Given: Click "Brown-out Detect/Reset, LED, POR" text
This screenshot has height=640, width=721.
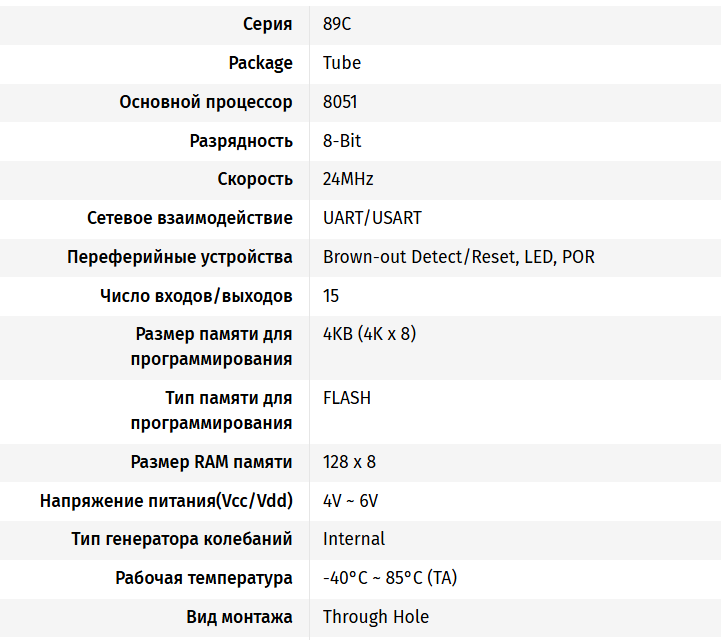Looking at the screenshot, I should [x=458, y=257].
